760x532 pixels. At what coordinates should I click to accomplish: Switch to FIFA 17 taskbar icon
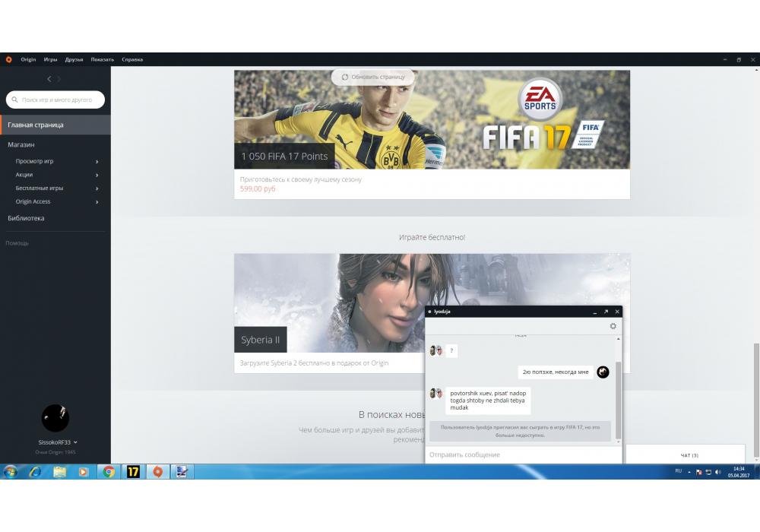[x=133, y=471]
